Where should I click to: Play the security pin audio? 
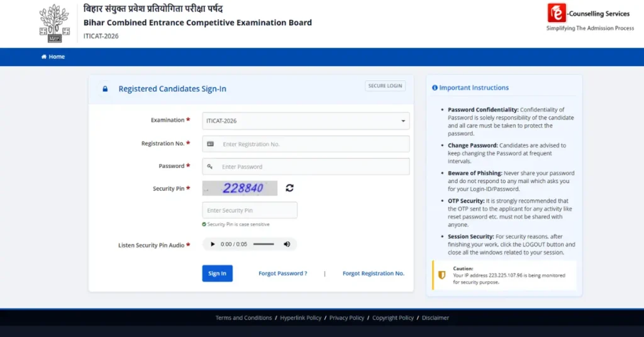[x=213, y=244]
